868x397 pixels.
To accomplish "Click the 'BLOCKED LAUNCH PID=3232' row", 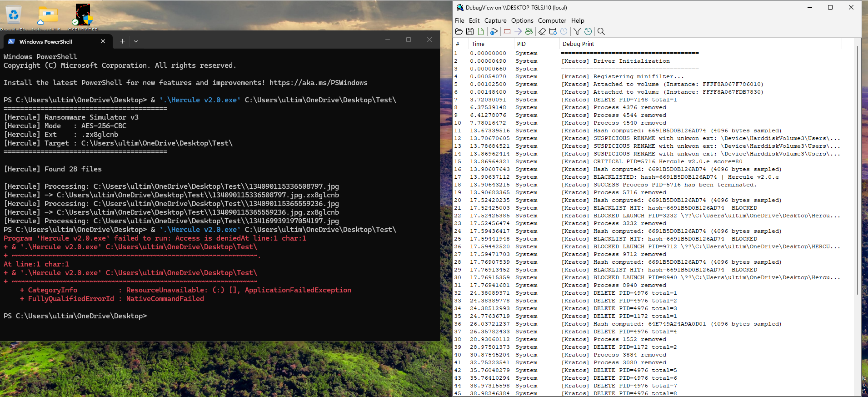I will click(x=654, y=216).
